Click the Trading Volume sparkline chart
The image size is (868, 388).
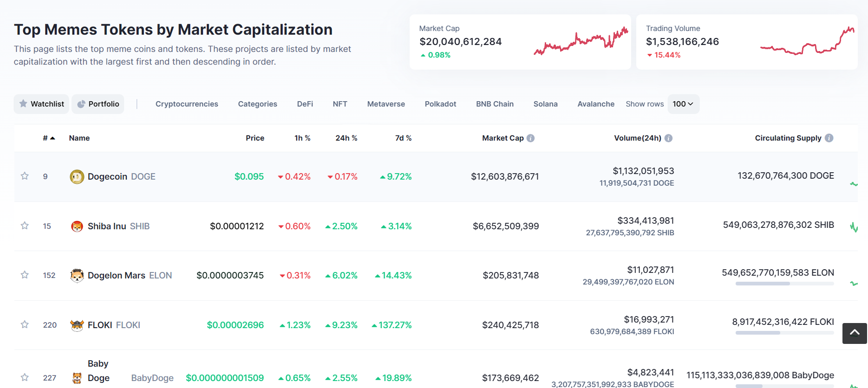807,41
